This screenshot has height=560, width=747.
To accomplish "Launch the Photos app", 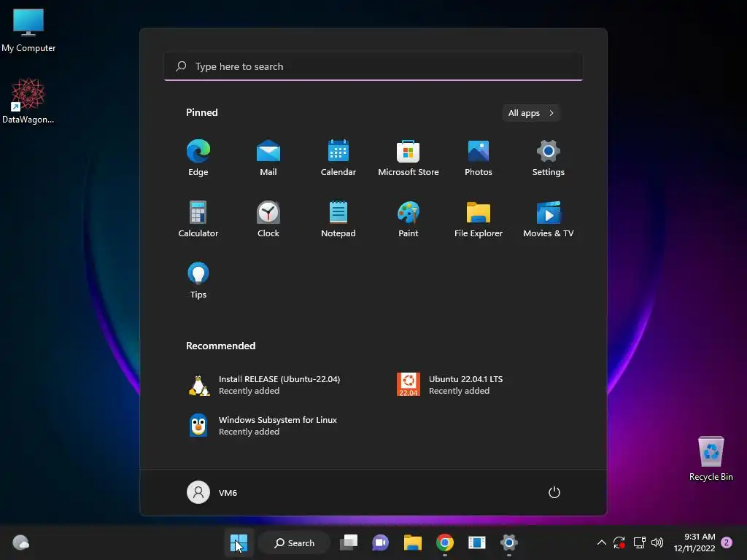I will tap(479, 157).
